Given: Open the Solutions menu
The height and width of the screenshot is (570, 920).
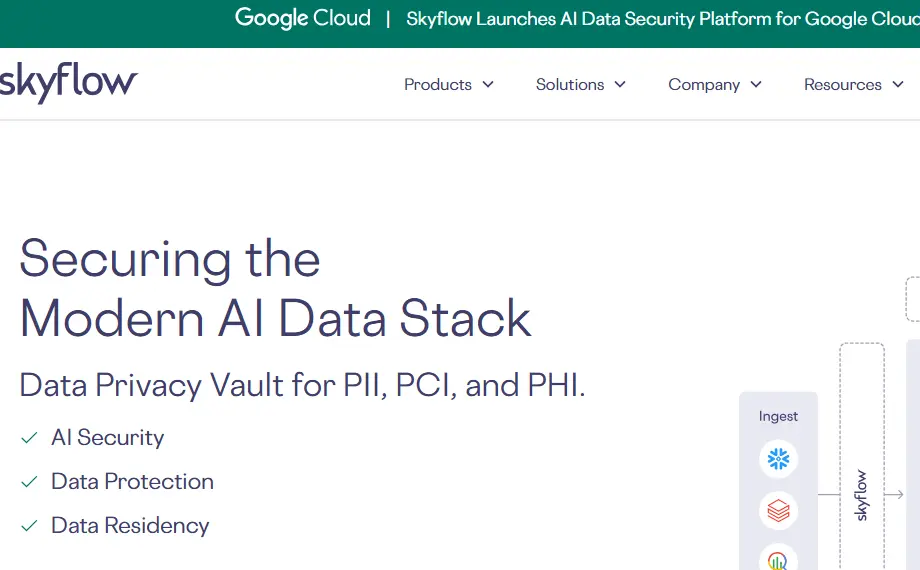Looking at the screenshot, I should [570, 85].
